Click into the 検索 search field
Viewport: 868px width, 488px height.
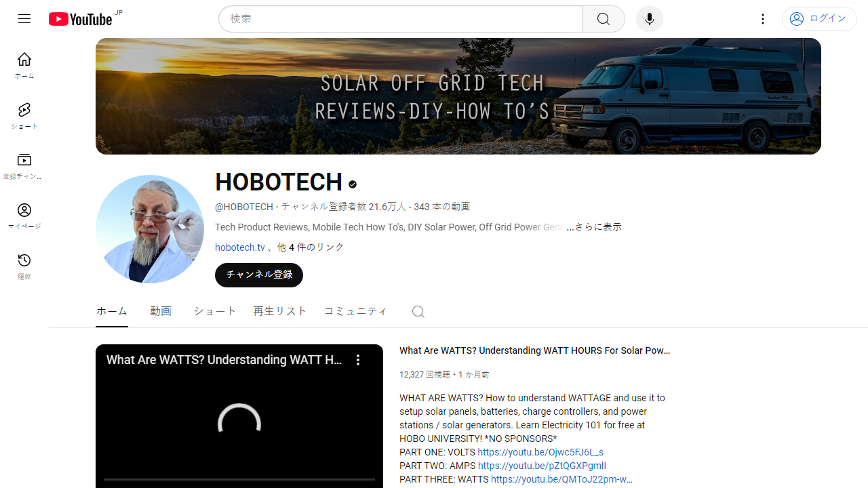(x=400, y=19)
